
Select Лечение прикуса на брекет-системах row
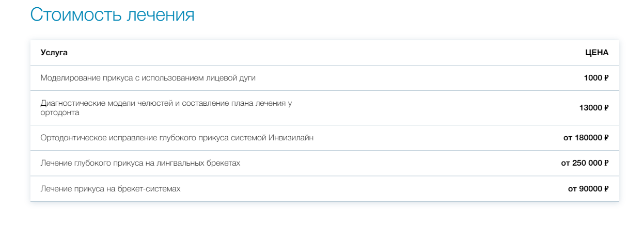[325, 189]
